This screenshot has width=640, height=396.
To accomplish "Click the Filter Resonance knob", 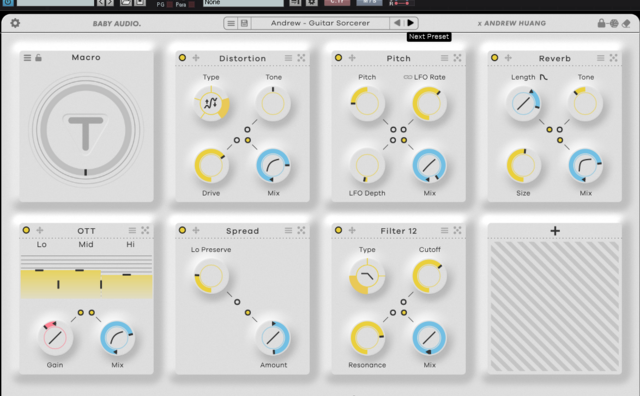I will [367, 338].
